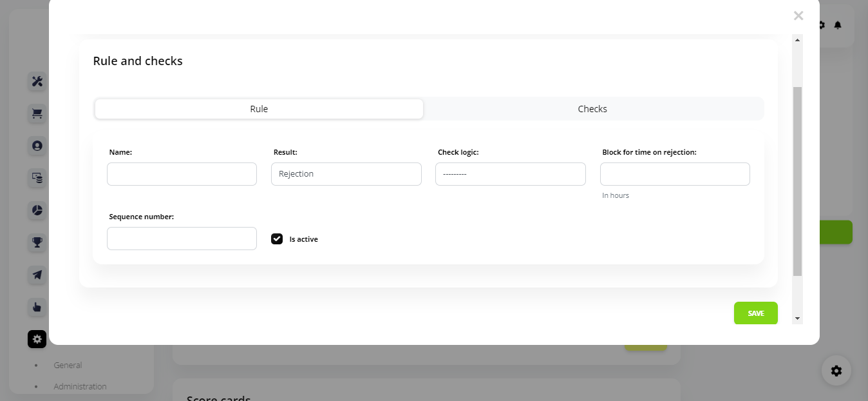Viewport: 868px width, 401px height.
Task: Select the Rule tab
Action: (259, 109)
